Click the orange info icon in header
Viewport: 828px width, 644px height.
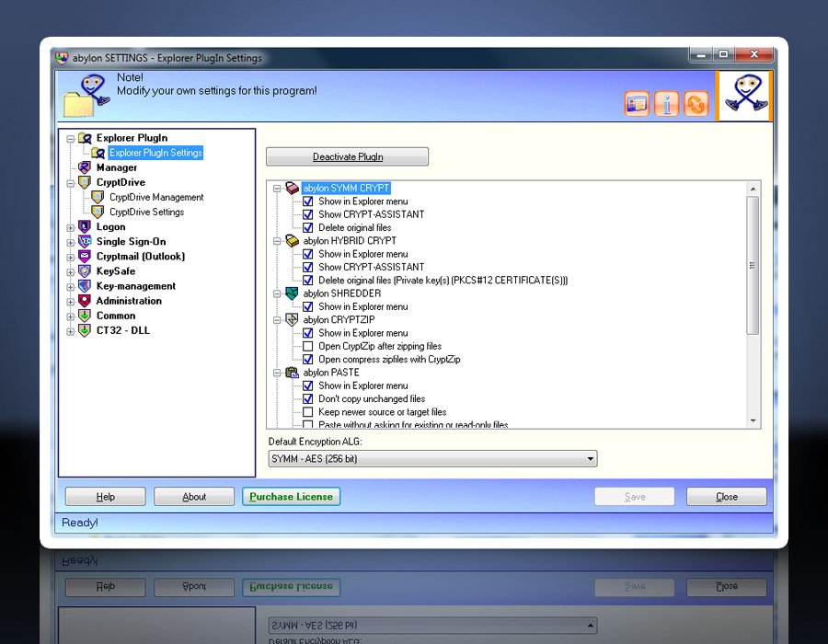pyautogui.click(x=666, y=103)
